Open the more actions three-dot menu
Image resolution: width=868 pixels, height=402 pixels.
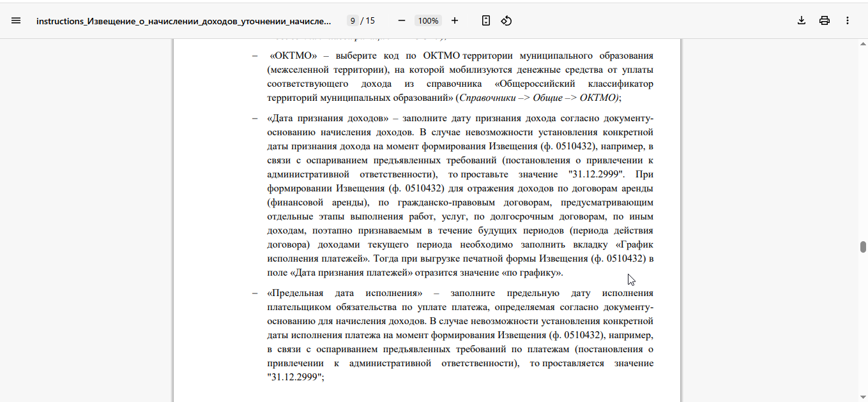[848, 20]
